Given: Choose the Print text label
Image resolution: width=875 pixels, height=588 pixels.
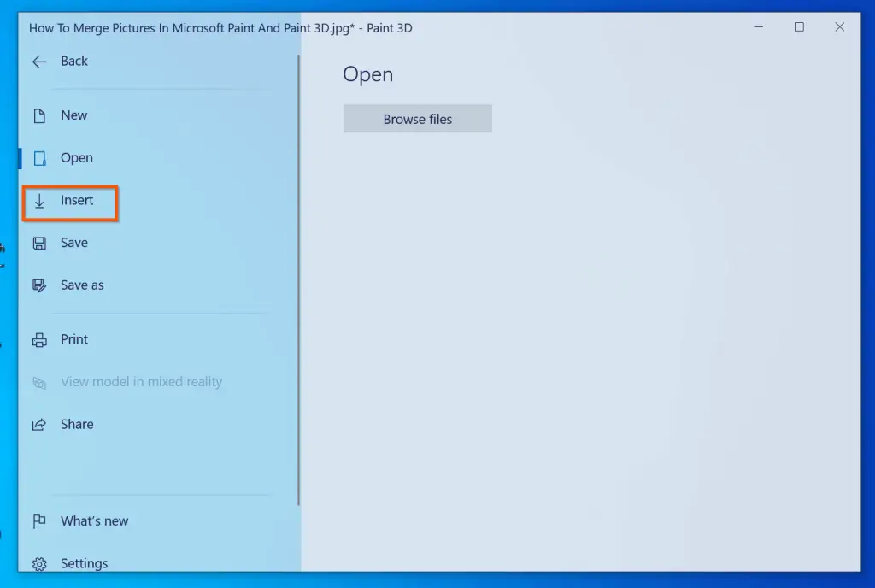Looking at the screenshot, I should click(x=74, y=339).
